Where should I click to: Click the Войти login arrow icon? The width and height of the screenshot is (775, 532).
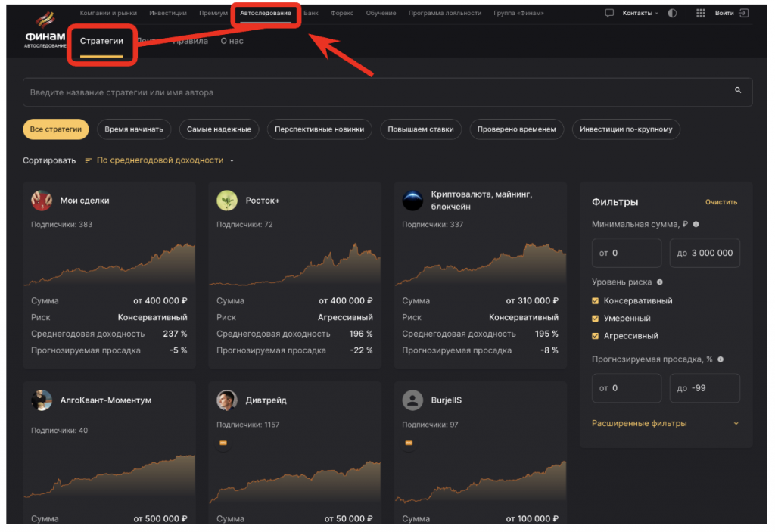[x=744, y=14]
